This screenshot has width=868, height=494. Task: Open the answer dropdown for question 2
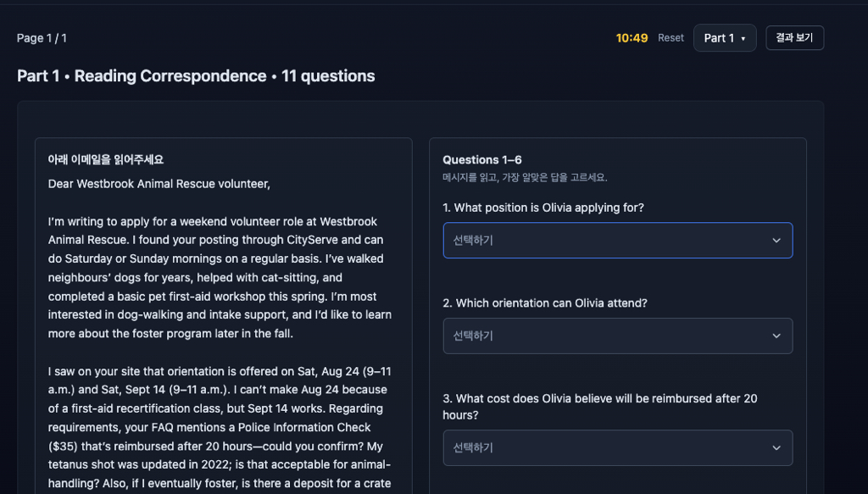pyautogui.click(x=617, y=336)
